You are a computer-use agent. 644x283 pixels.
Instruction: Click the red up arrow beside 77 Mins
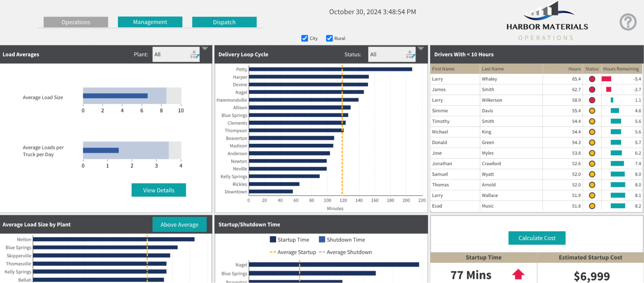[518, 274]
